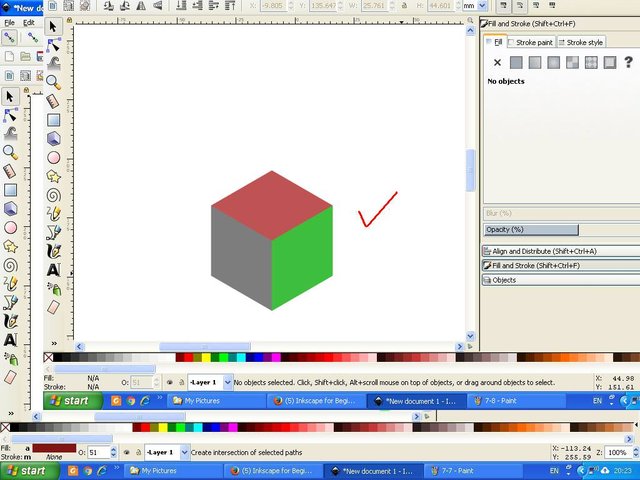Click the No paint X icon
640x480 pixels.
pyautogui.click(x=497, y=63)
